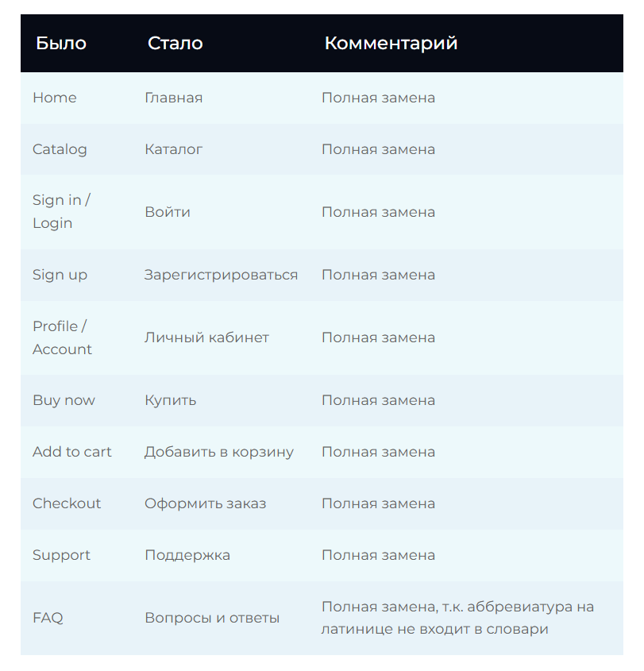Click the "Sign up" cell
Viewport: 644px width, 671px height.
pyautogui.click(x=60, y=275)
